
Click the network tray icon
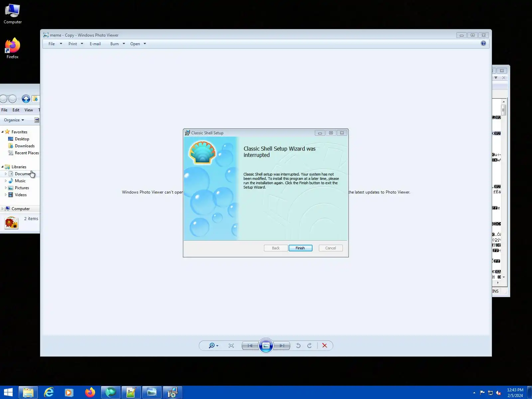(x=490, y=393)
